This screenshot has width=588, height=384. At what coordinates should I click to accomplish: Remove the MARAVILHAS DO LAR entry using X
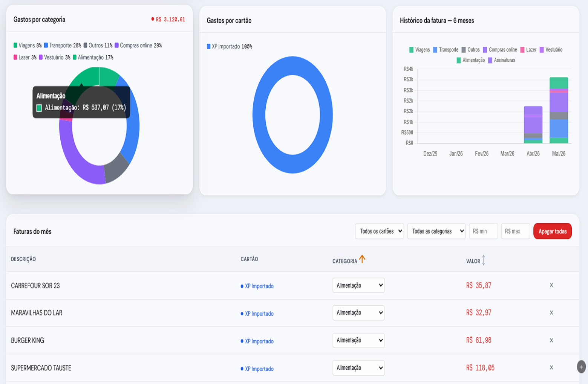pos(551,312)
